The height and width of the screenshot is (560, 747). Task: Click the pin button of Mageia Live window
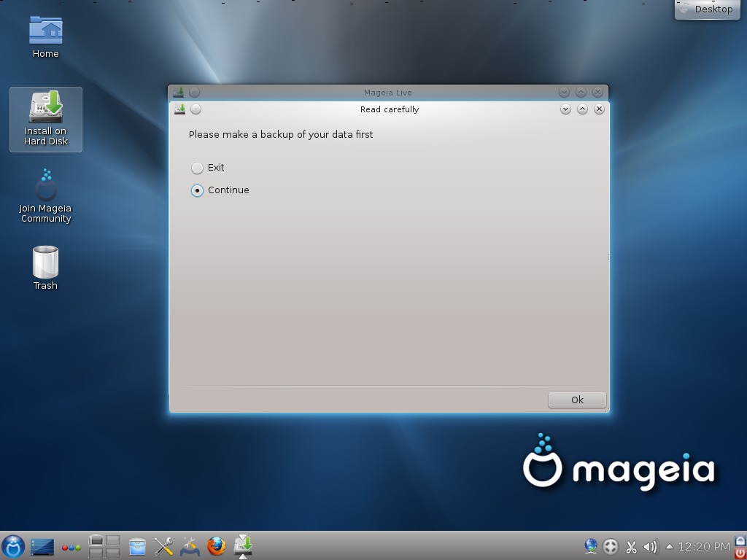pos(194,93)
